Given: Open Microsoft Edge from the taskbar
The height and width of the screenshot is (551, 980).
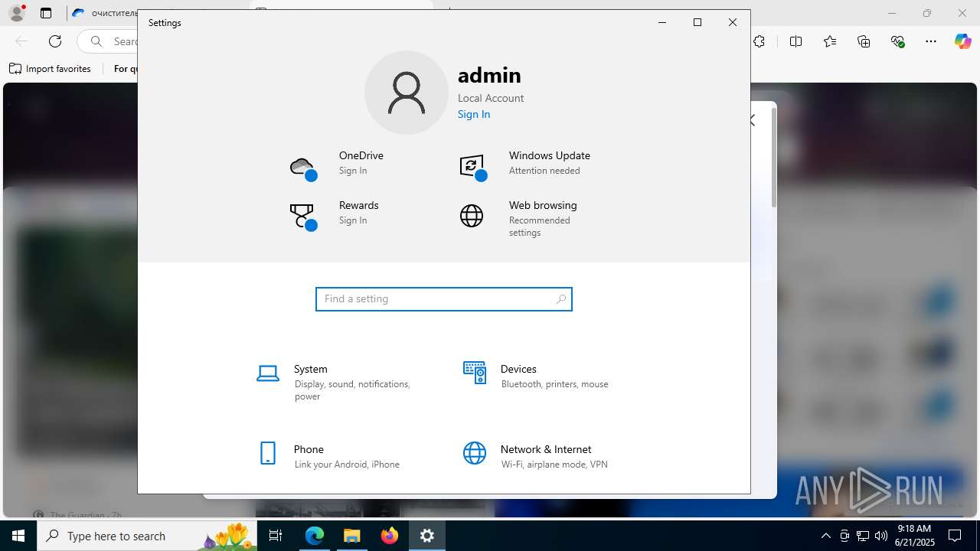Looking at the screenshot, I should pos(315,536).
